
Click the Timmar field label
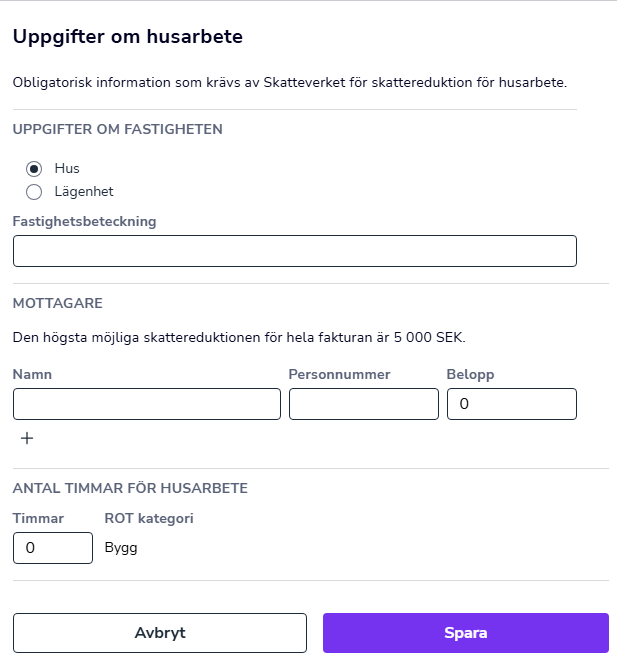click(x=38, y=519)
